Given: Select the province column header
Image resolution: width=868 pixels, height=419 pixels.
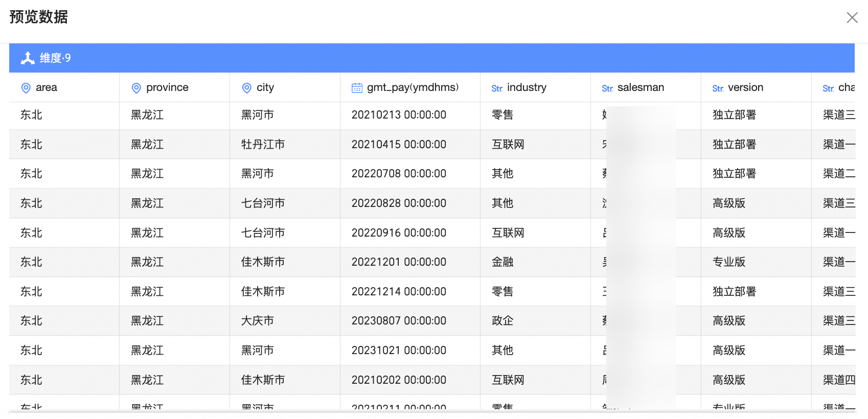Looking at the screenshot, I should [x=175, y=87].
